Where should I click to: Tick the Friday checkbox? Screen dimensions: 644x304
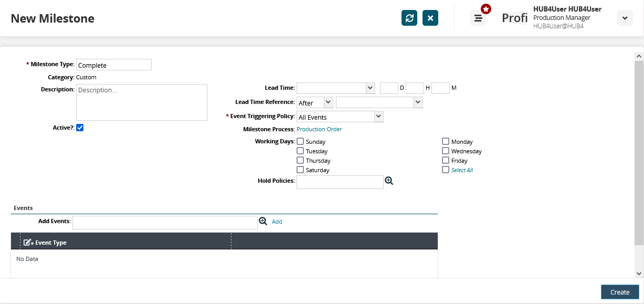pyautogui.click(x=446, y=160)
